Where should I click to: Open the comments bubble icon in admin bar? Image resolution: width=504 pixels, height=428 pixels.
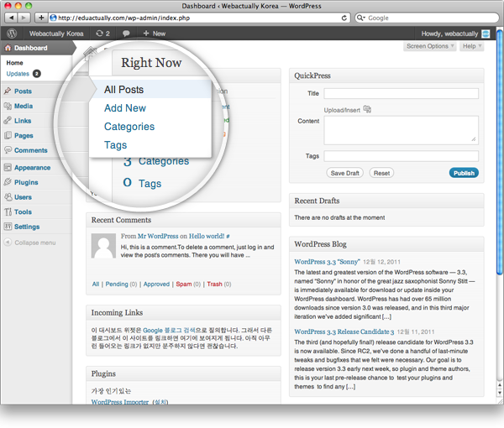[126, 34]
